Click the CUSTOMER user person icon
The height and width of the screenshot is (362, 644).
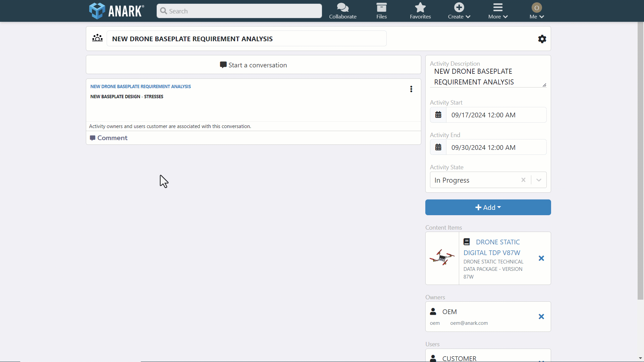[x=433, y=358]
